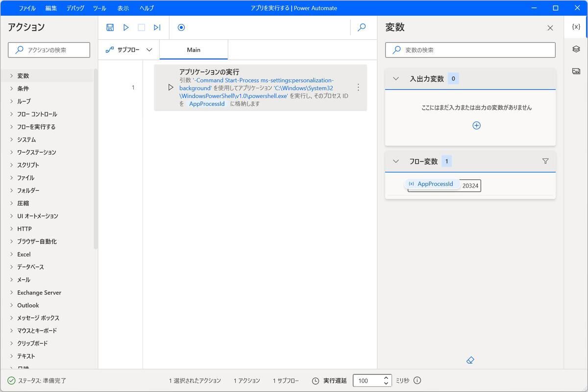Run from this action play triangle

click(x=171, y=87)
